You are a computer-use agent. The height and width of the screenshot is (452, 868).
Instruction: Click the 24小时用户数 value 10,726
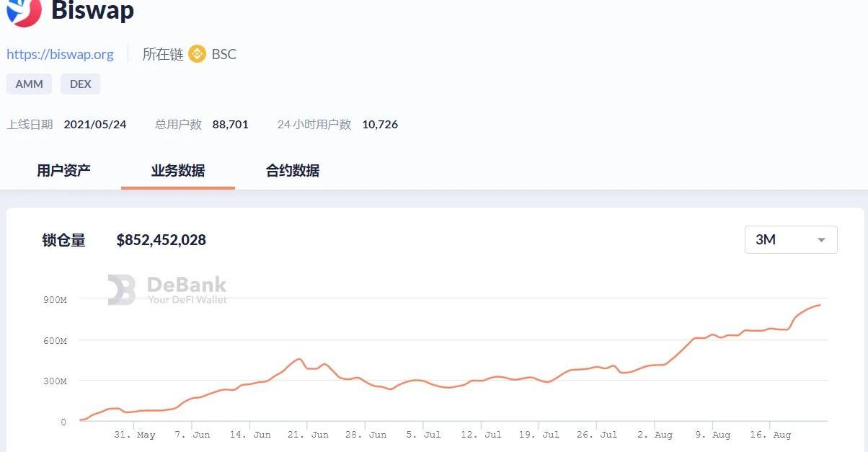click(380, 124)
